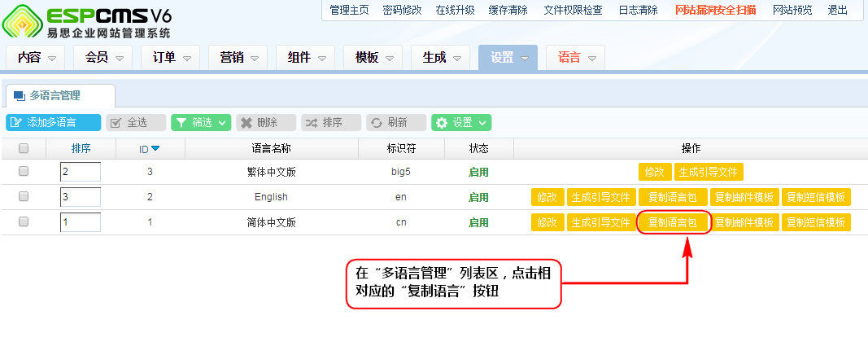Select 日志清除 in the top bar
The image size is (868, 355).
pos(639,10)
